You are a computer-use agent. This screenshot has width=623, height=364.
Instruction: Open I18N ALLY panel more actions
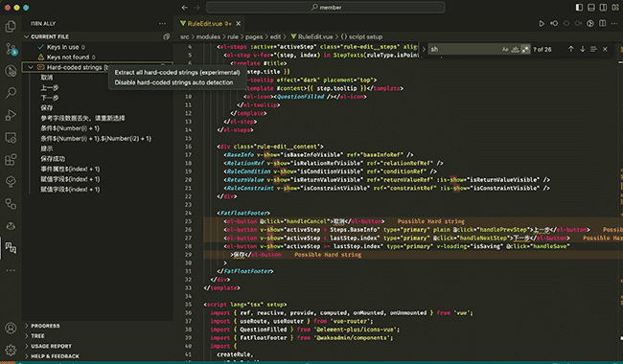tap(163, 23)
